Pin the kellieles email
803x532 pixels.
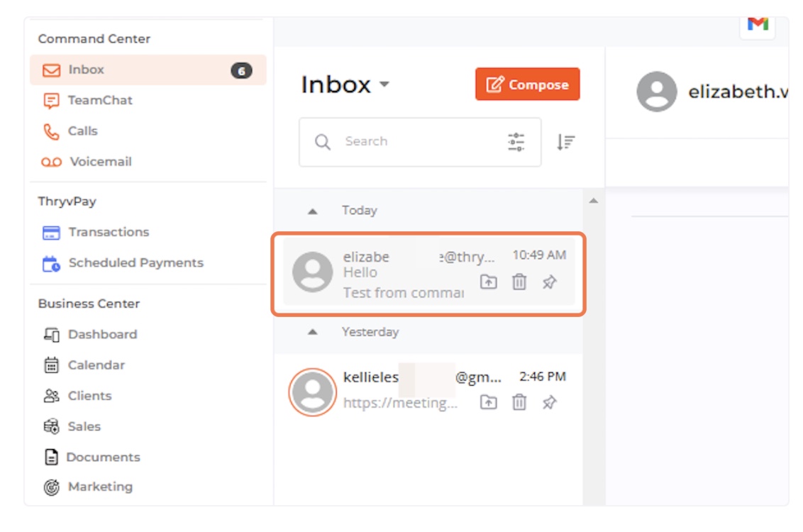550,402
